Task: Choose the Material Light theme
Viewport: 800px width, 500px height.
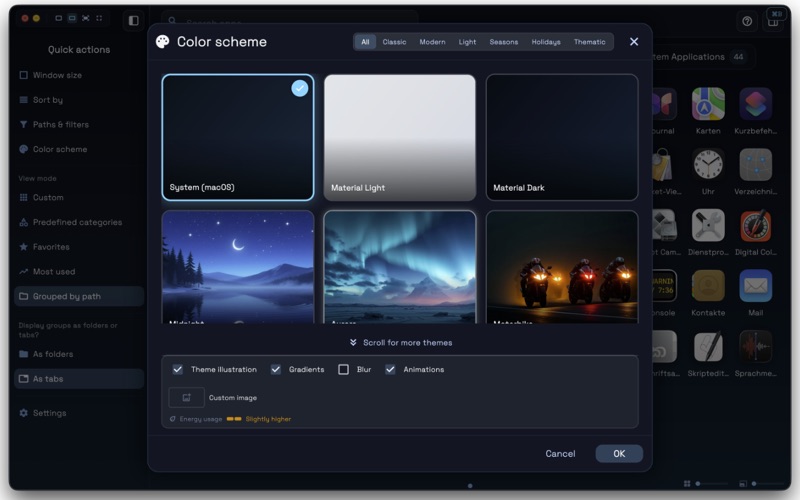Action: (x=400, y=137)
